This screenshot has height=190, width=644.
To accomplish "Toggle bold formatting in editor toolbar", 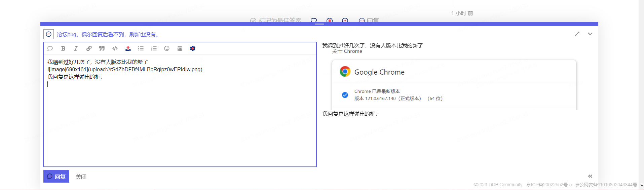I will click(63, 48).
